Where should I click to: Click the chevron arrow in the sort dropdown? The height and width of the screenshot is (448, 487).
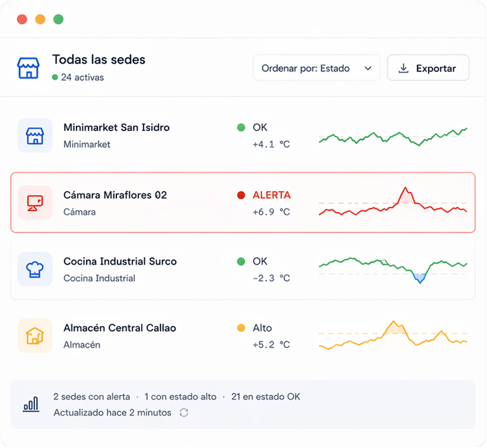tap(367, 68)
